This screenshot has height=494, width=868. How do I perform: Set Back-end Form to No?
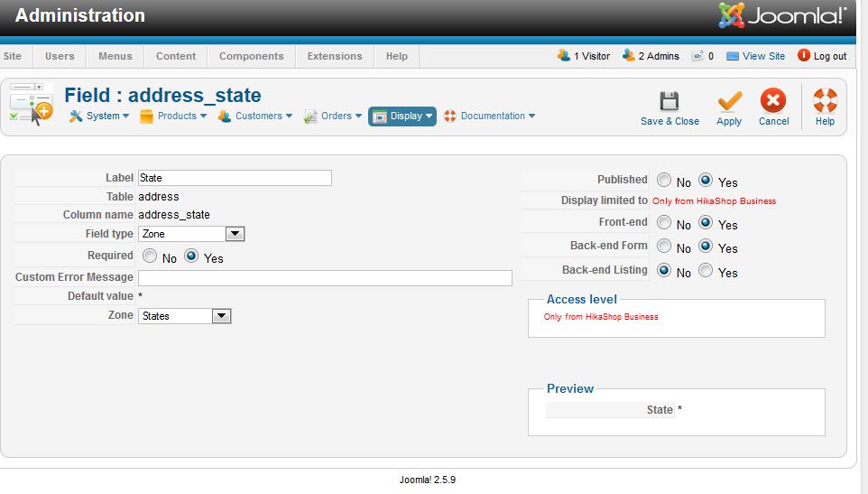point(664,246)
